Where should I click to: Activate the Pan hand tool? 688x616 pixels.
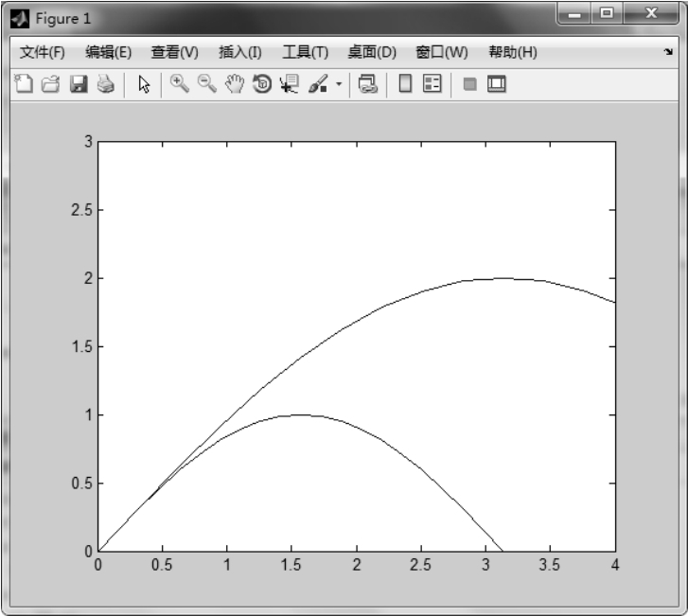234,84
